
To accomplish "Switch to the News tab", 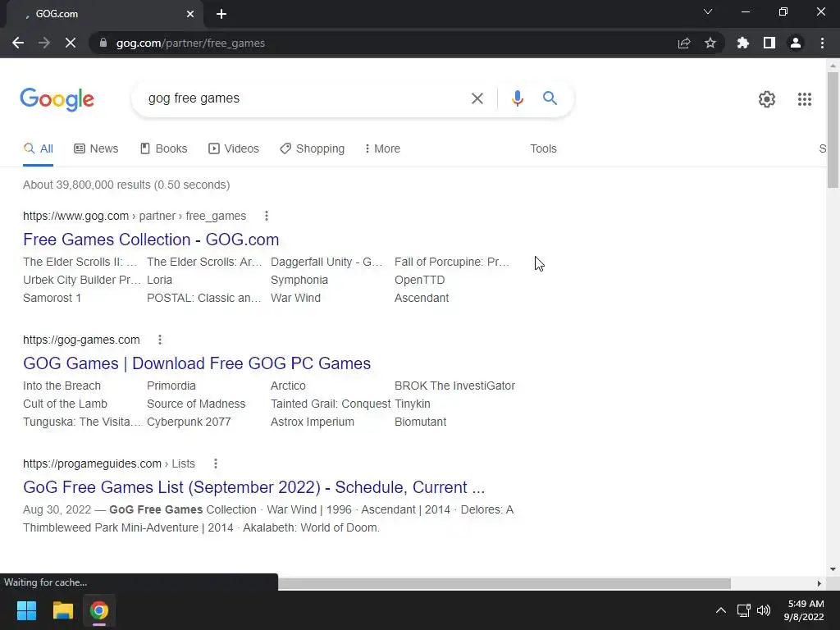I will (x=96, y=149).
